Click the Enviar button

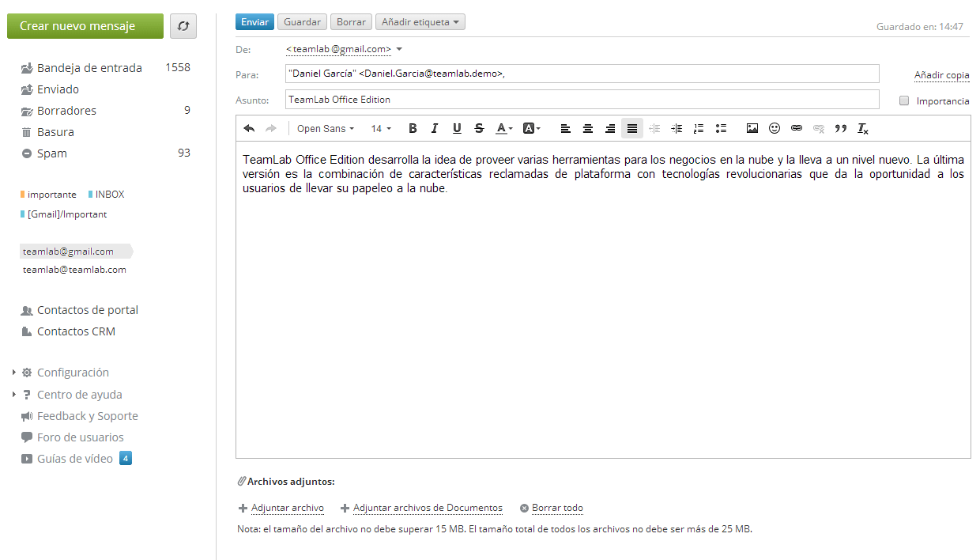[254, 22]
